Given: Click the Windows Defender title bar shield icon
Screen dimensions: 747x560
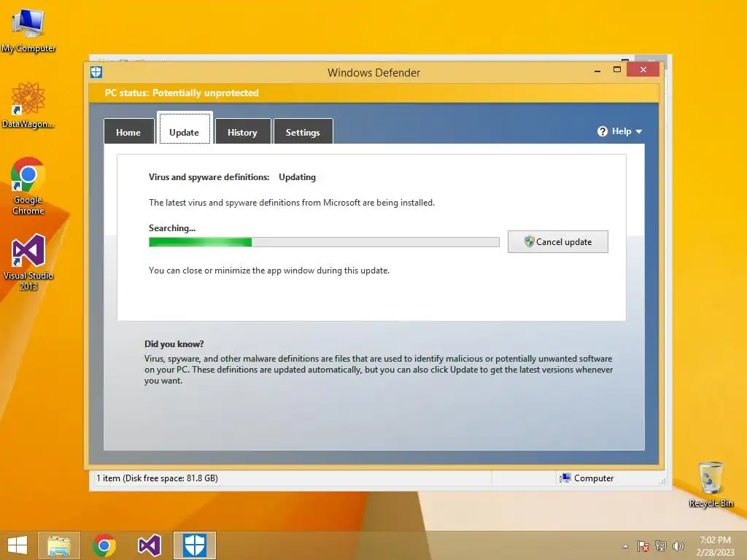Looking at the screenshot, I should (x=96, y=72).
